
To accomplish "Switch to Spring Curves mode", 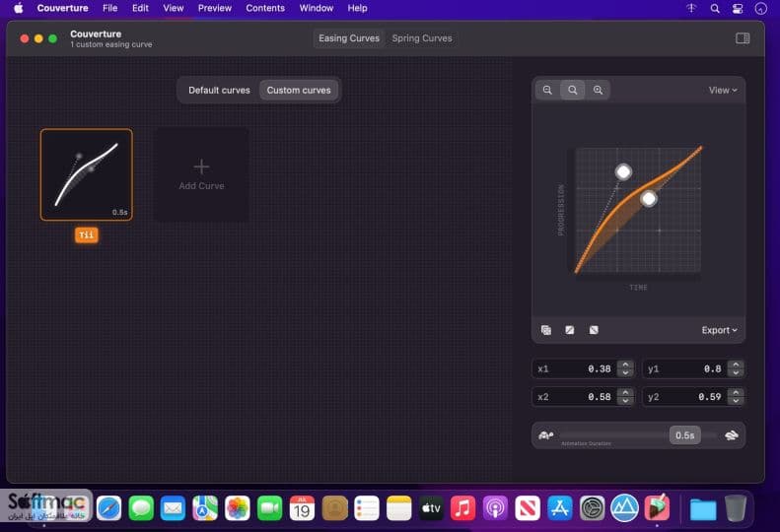I will click(422, 38).
